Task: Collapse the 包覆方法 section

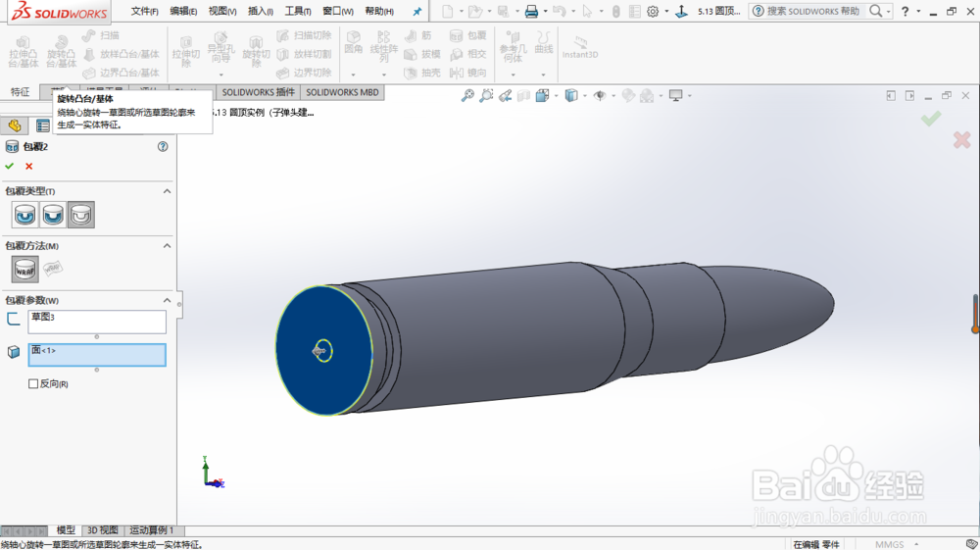Action: pos(167,246)
